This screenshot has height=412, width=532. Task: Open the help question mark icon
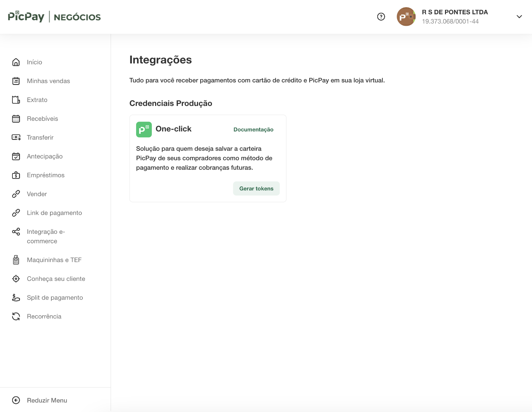(x=381, y=17)
